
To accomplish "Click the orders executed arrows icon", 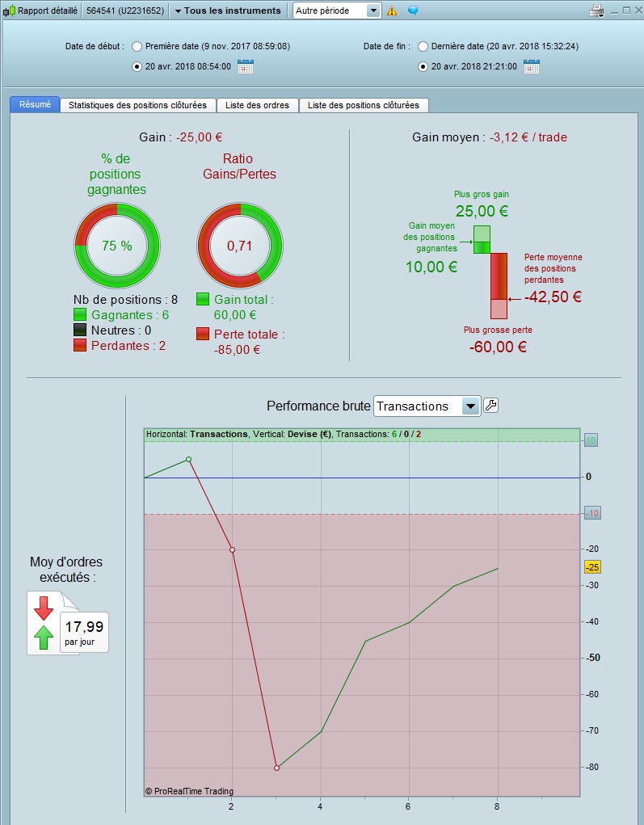I will coord(44,623).
